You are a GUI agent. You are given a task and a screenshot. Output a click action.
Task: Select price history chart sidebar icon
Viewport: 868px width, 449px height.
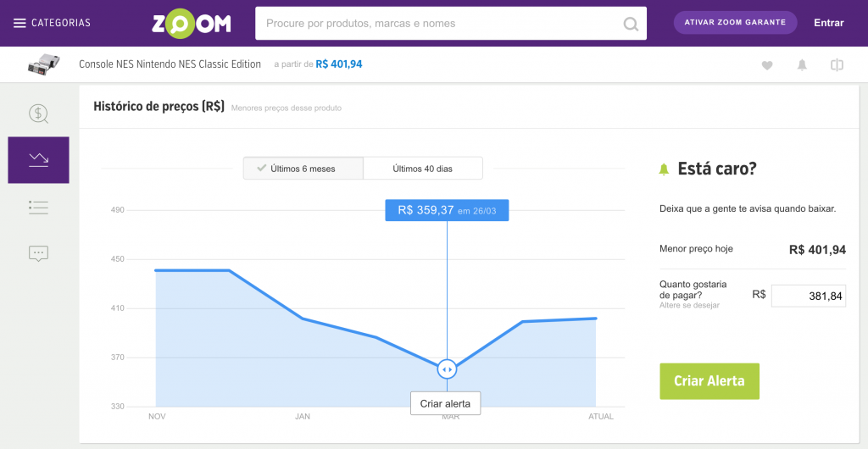[39, 160]
